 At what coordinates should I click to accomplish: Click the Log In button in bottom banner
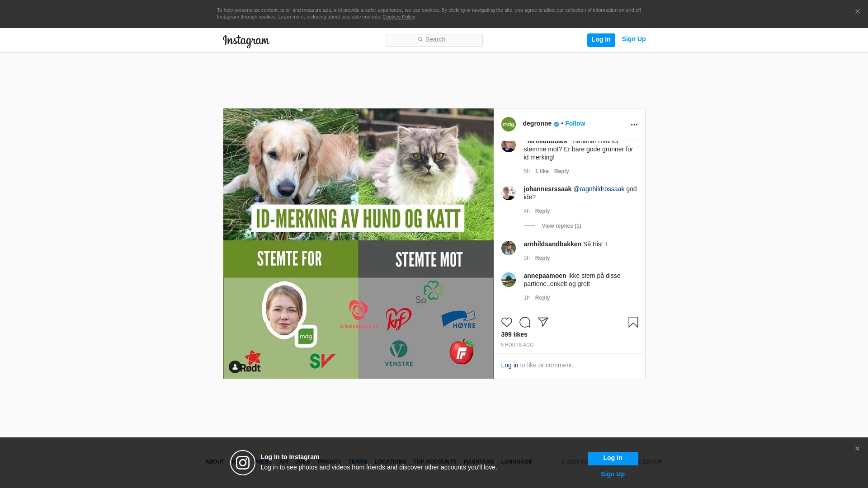click(613, 459)
